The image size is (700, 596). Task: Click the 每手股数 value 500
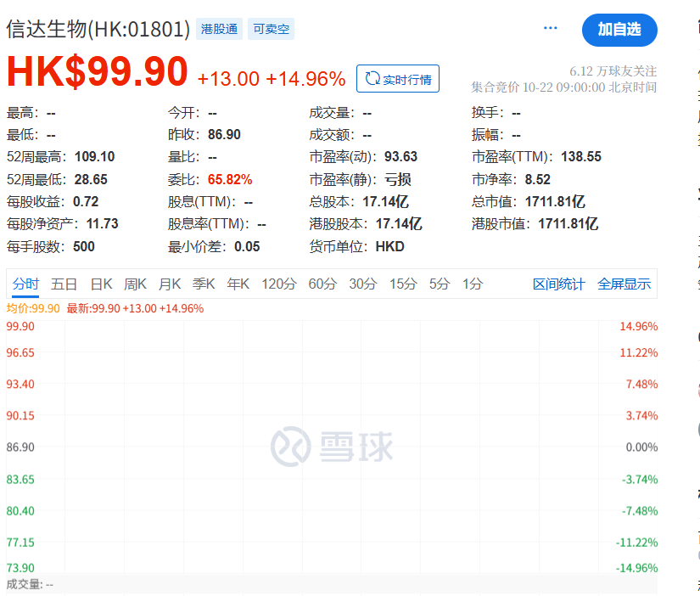pos(84,246)
